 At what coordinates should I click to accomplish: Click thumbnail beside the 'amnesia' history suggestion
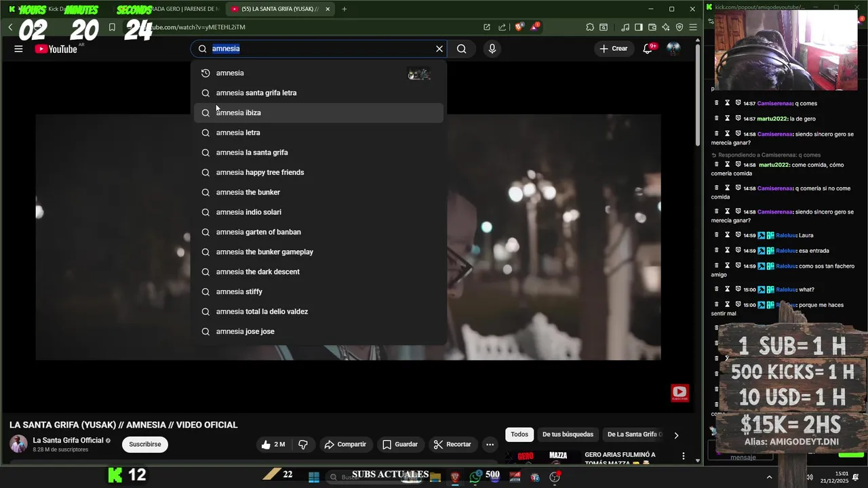coord(419,74)
